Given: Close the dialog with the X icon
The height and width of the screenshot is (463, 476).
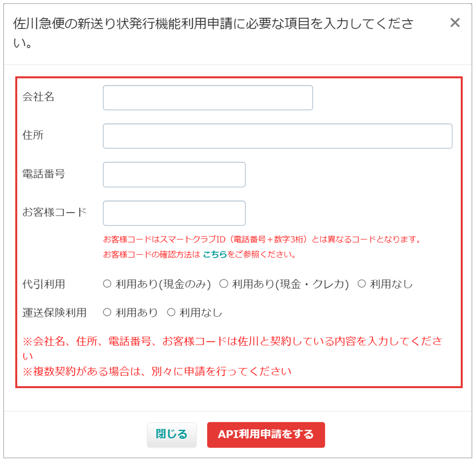Looking at the screenshot, I should click(x=455, y=23).
